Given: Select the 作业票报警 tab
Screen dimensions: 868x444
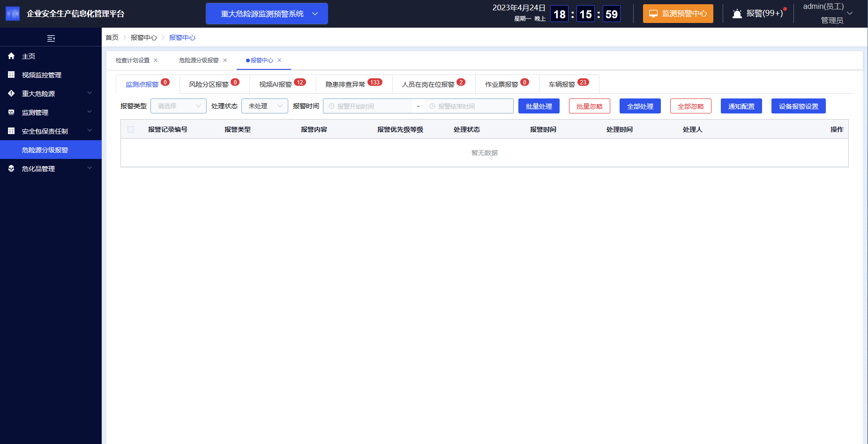Looking at the screenshot, I should 507,84.
